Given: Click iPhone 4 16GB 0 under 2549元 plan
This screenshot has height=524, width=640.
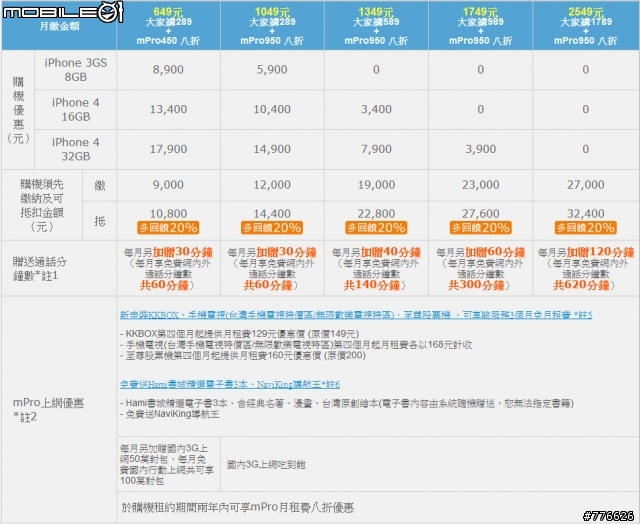Looking at the screenshot, I should (x=586, y=109).
